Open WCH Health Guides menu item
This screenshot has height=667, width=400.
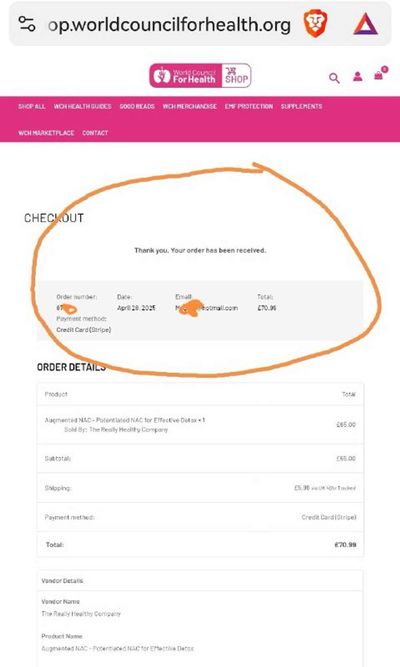(83, 106)
